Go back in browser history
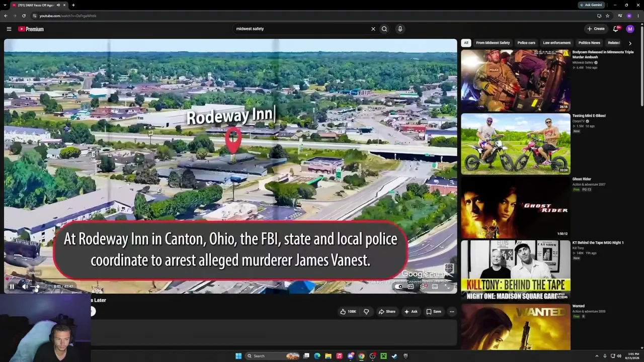Image resolution: width=644 pixels, height=362 pixels. pos(6,16)
